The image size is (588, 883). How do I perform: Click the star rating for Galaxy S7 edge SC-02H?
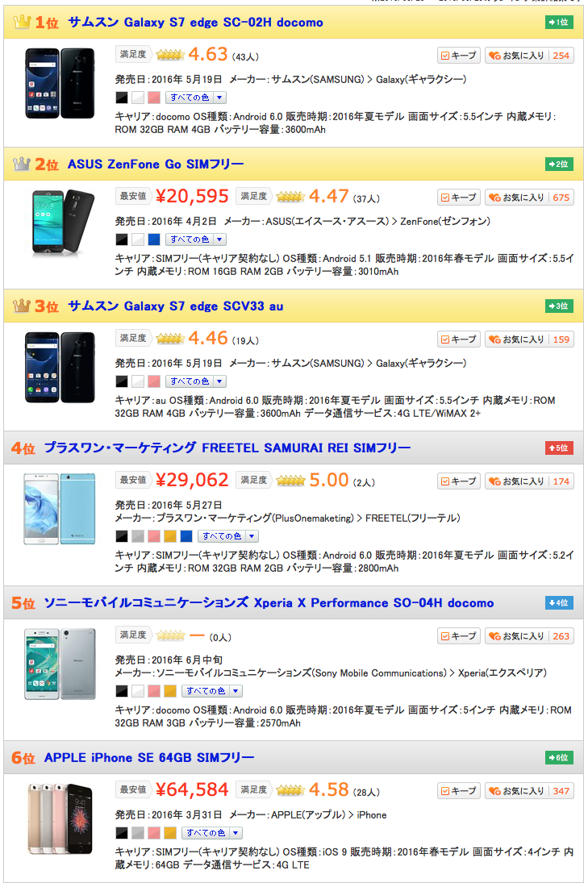click(x=170, y=55)
